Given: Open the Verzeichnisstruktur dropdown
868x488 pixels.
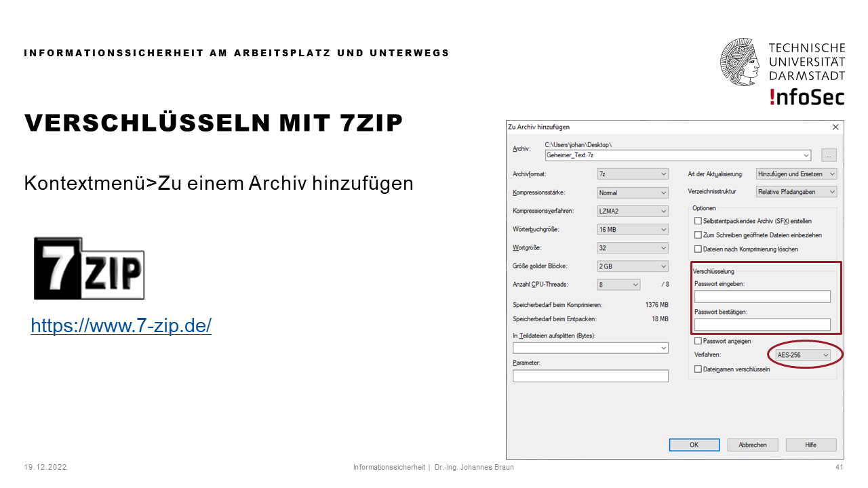Looking at the screenshot, I should 797,192.
